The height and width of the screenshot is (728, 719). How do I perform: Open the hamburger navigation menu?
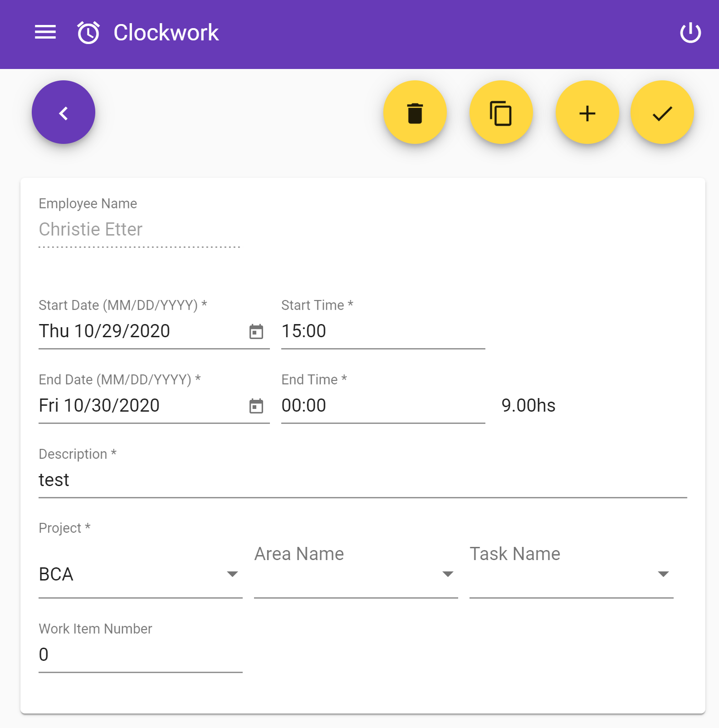click(x=45, y=33)
